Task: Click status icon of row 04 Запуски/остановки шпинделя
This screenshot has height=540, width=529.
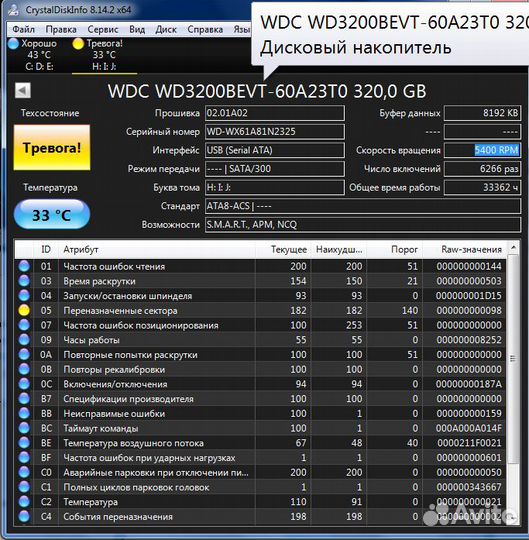Action: (24, 295)
